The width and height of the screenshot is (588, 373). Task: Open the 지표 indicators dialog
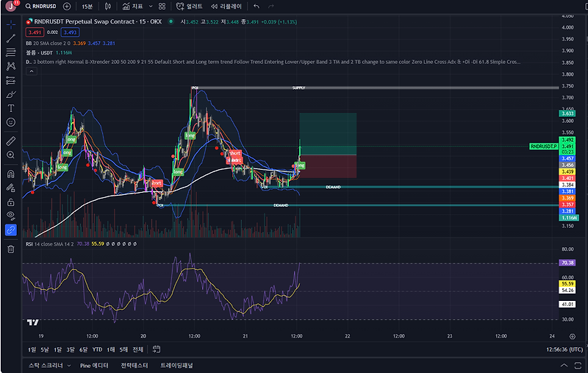(133, 7)
